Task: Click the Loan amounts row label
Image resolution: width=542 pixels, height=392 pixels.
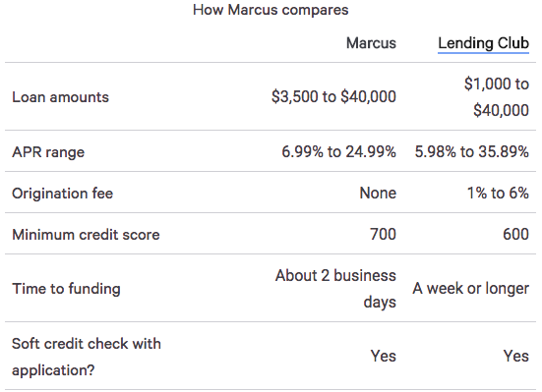Action: pyautogui.click(x=60, y=97)
